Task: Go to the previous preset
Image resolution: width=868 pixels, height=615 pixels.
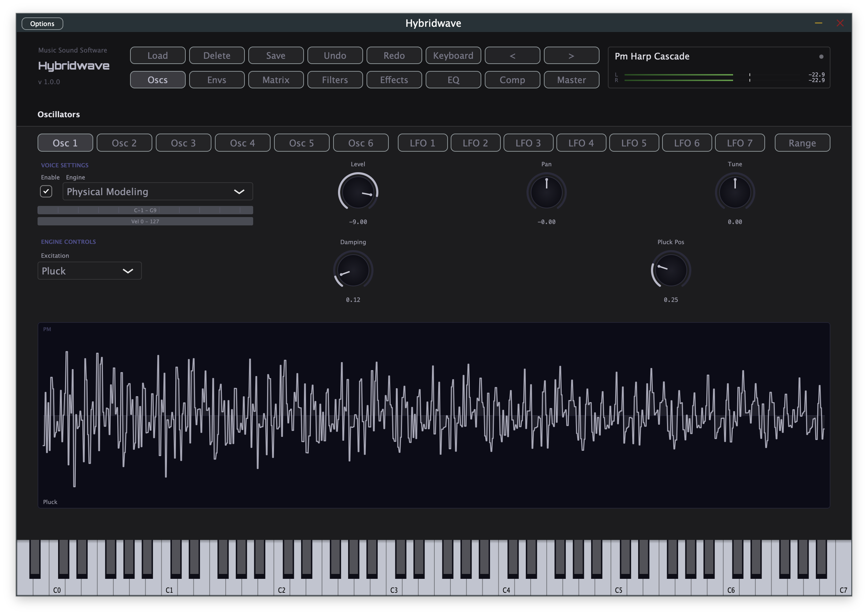Action: [x=512, y=56]
